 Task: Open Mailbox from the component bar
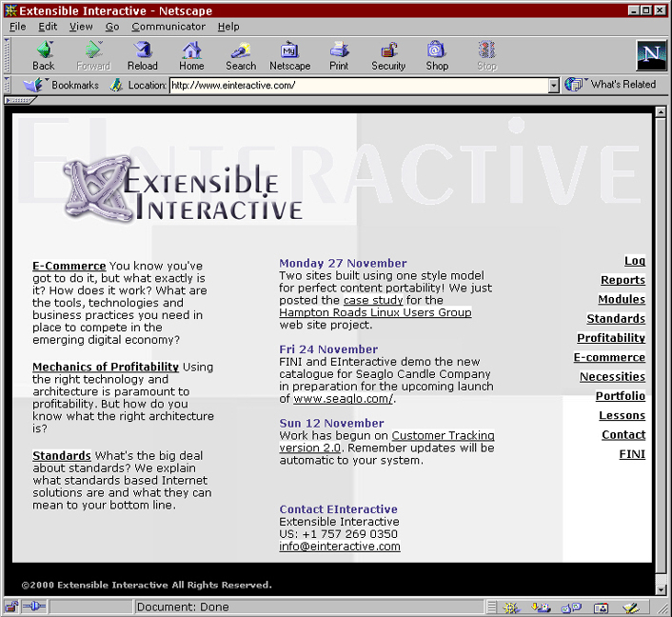pos(541,607)
